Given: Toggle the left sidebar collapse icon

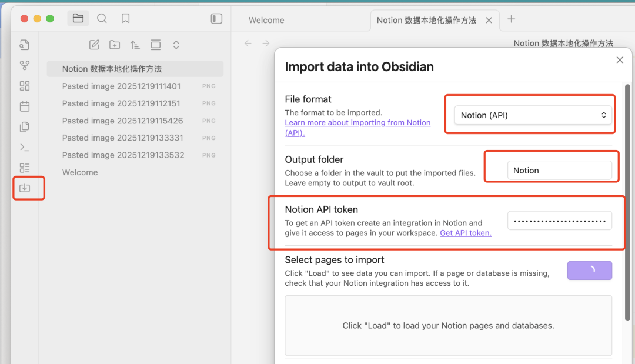Looking at the screenshot, I should pos(216,19).
